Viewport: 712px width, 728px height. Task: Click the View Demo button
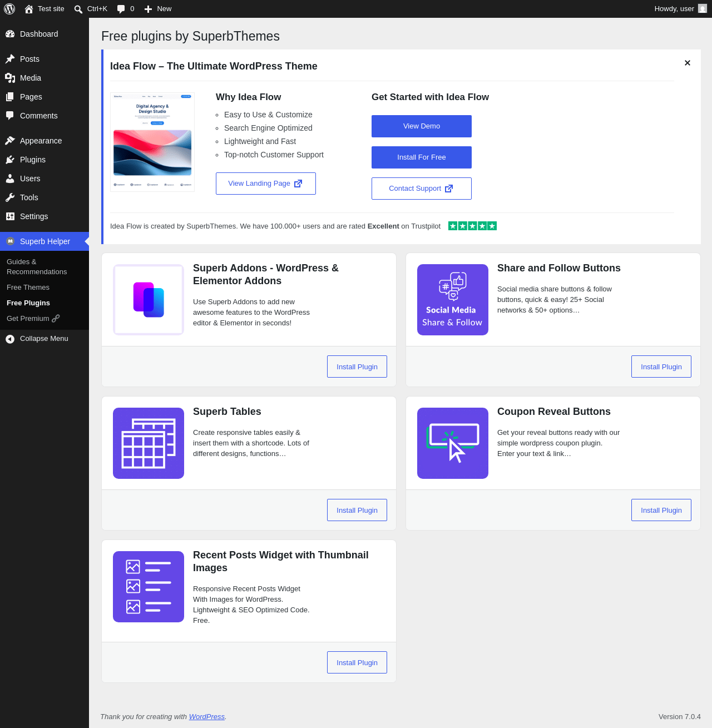(x=422, y=126)
